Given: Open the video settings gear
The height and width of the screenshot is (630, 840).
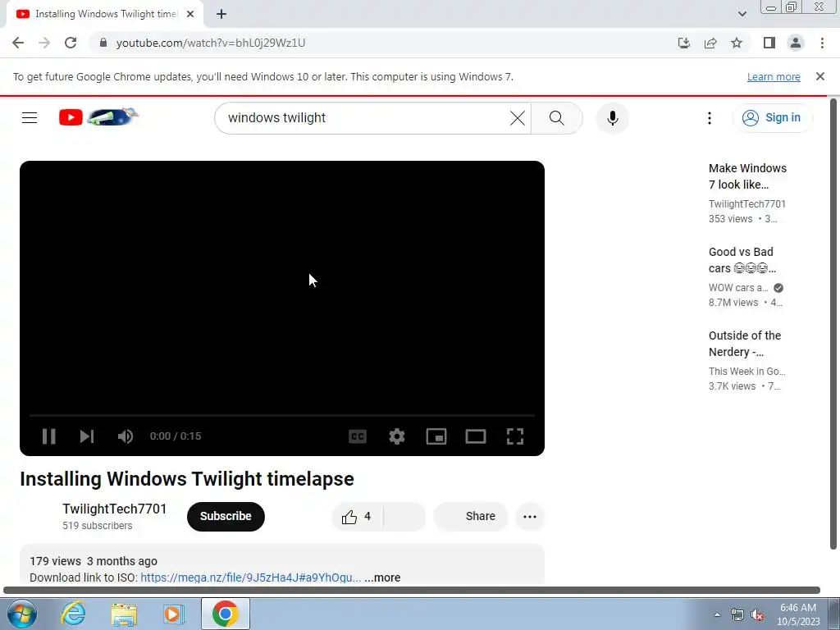Looking at the screenshot, I should 397,436.
